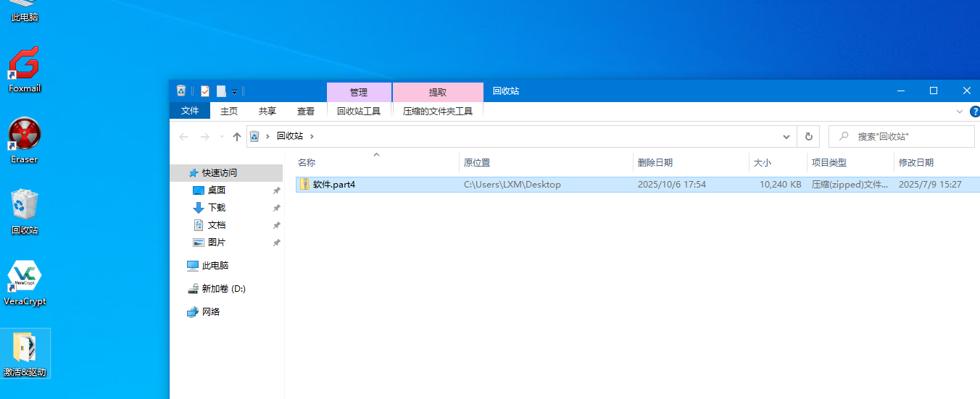Screen dimensions: 980x399
Task: Select the Eraser desktop shortcut
Action: 24,140
